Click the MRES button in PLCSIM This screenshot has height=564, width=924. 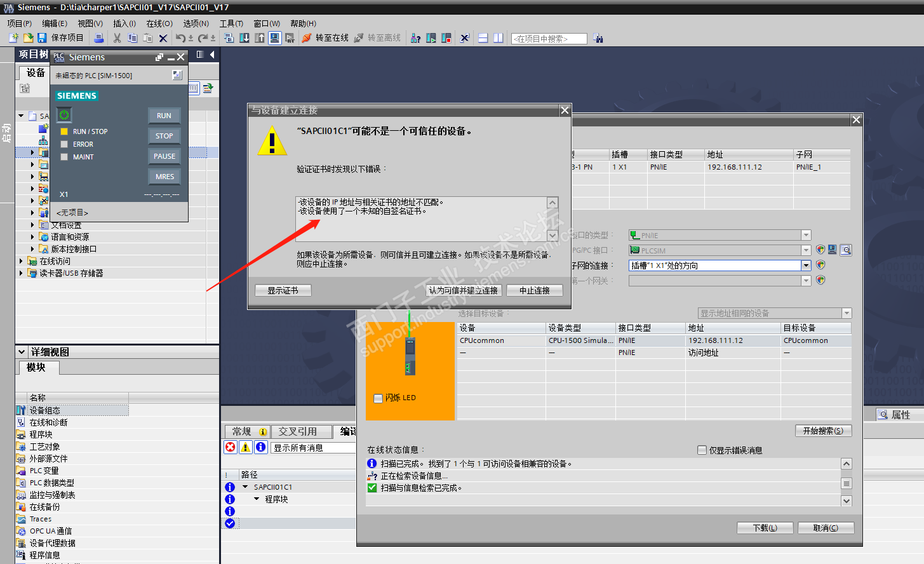click(164, 177)
